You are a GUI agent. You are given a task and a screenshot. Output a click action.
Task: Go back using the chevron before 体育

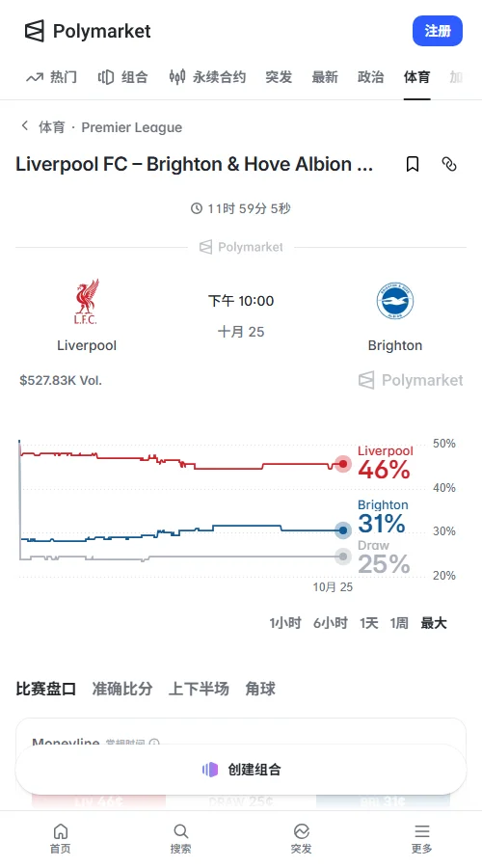[x=25, y=126]
